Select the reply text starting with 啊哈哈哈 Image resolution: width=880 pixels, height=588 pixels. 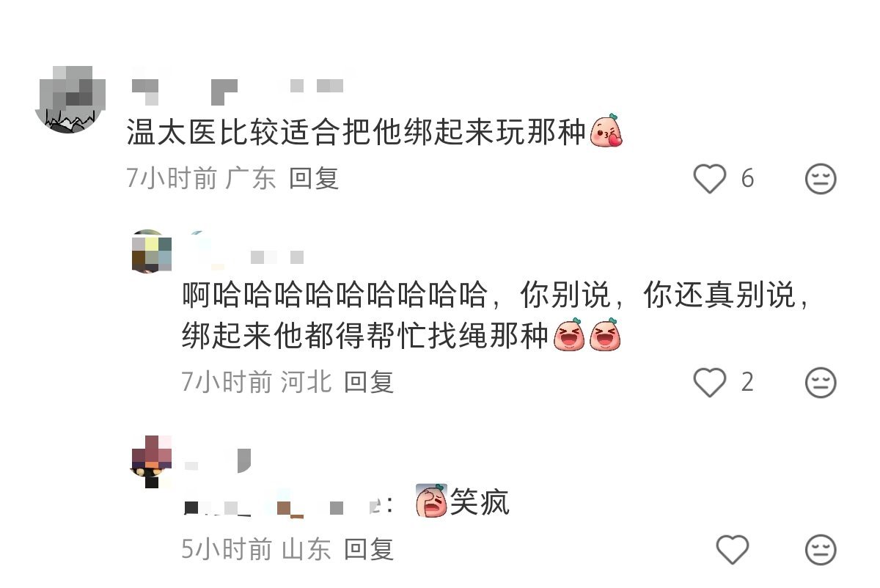pos(497,316)
